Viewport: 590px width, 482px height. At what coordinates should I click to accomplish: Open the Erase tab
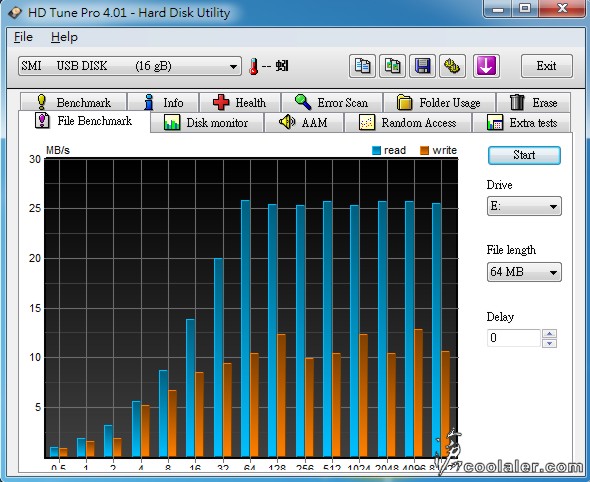pyautogui.click(x=534, y=102)
